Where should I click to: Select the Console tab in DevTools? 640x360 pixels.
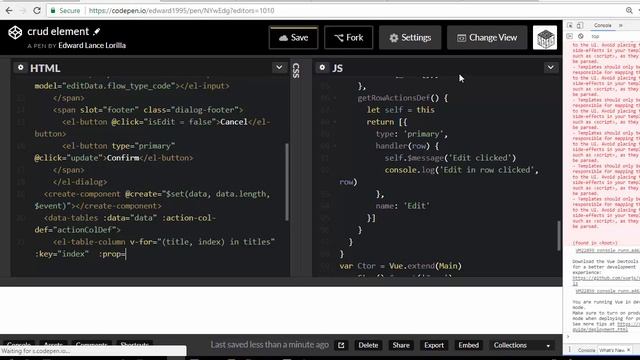pyautogui.click(x=602, y=25)
